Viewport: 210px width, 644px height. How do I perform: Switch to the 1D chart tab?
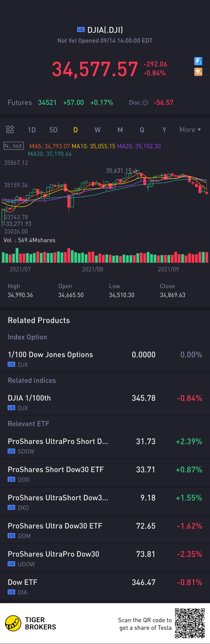32,130
